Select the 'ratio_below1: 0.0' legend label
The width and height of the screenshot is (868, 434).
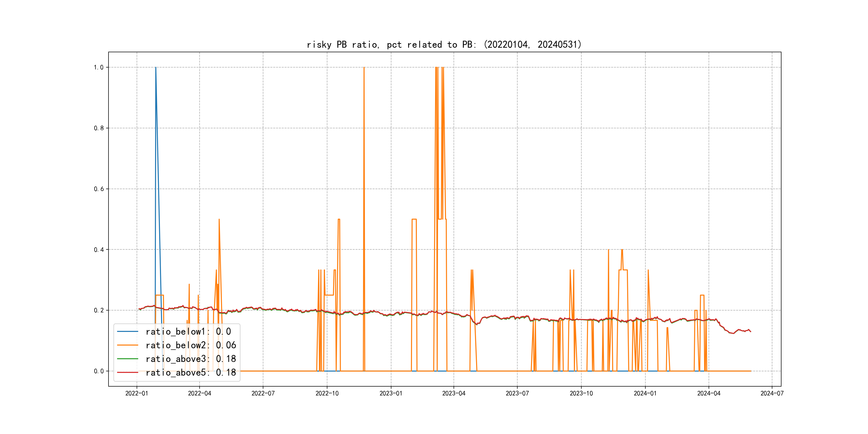click(188, 332)
